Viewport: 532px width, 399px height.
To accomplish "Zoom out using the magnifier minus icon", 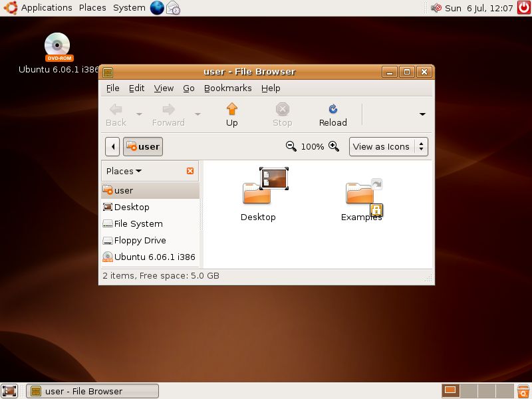I will pyautogui.click(x=293, y=146).
